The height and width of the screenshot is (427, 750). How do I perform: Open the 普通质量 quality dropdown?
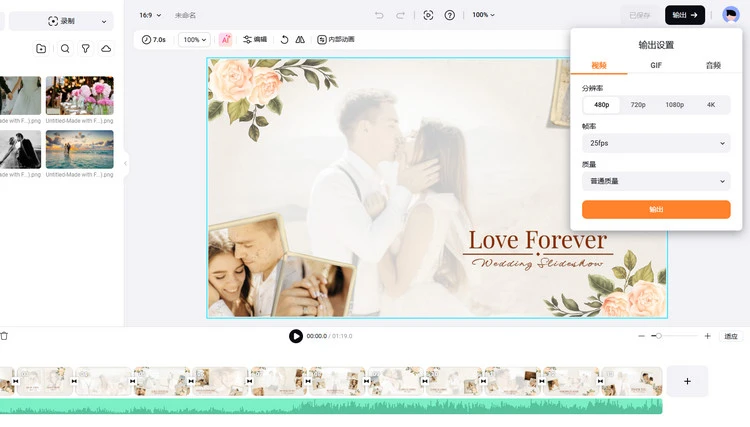click(656, 181)
